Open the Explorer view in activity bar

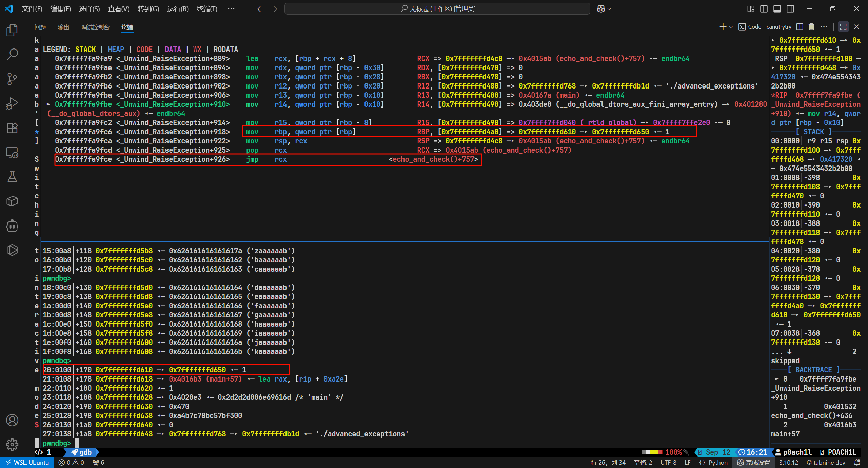point(12,30)
